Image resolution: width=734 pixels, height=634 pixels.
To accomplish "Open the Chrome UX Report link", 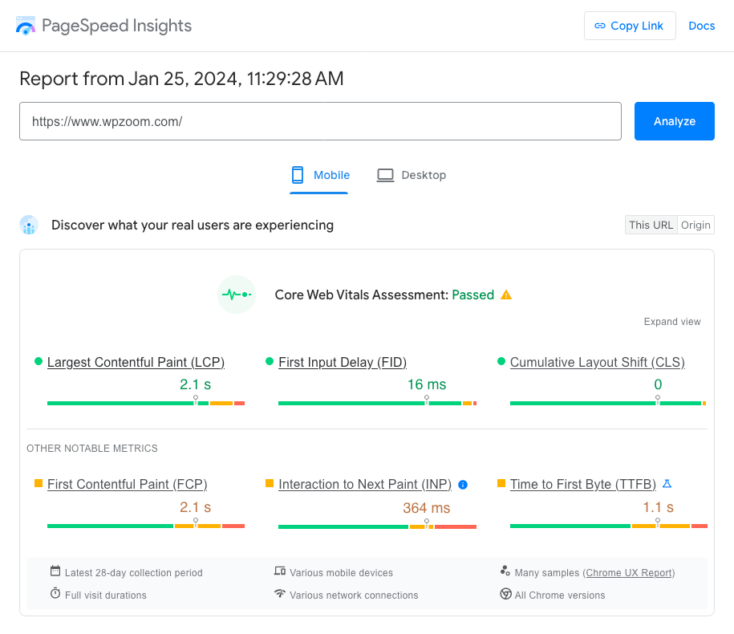I will point(629,573).
